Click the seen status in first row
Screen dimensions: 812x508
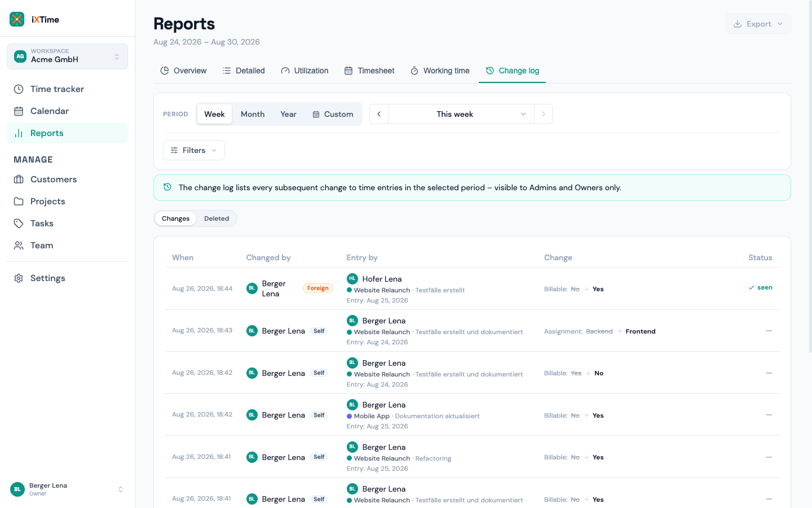[x=760, y=287]
